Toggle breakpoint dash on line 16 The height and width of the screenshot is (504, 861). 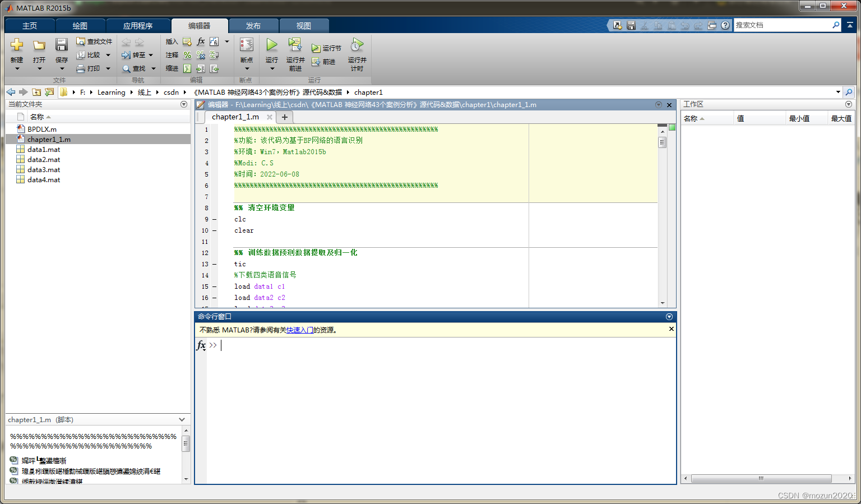tap(214, 298)
